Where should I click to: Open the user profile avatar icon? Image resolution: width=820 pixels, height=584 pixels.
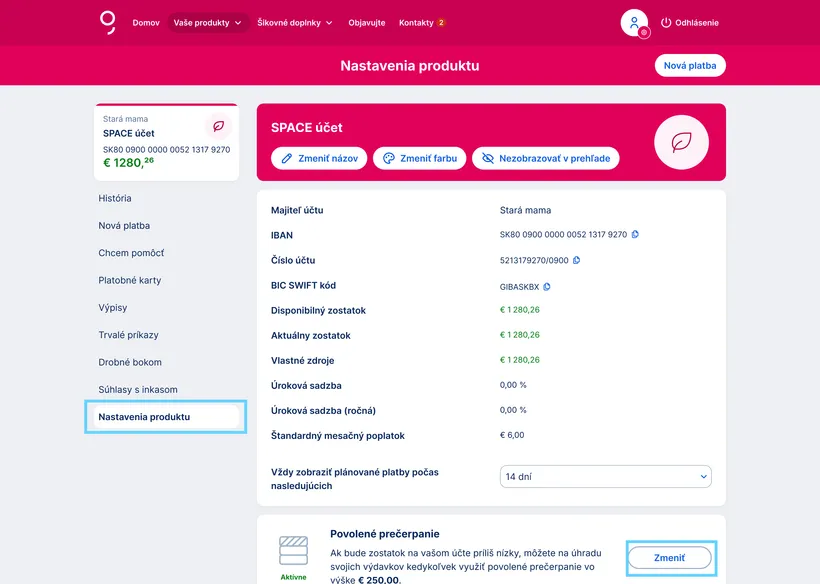(634, 23)
